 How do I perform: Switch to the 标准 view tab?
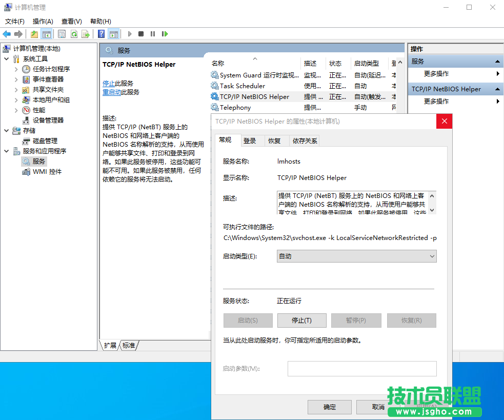(129, 346)
